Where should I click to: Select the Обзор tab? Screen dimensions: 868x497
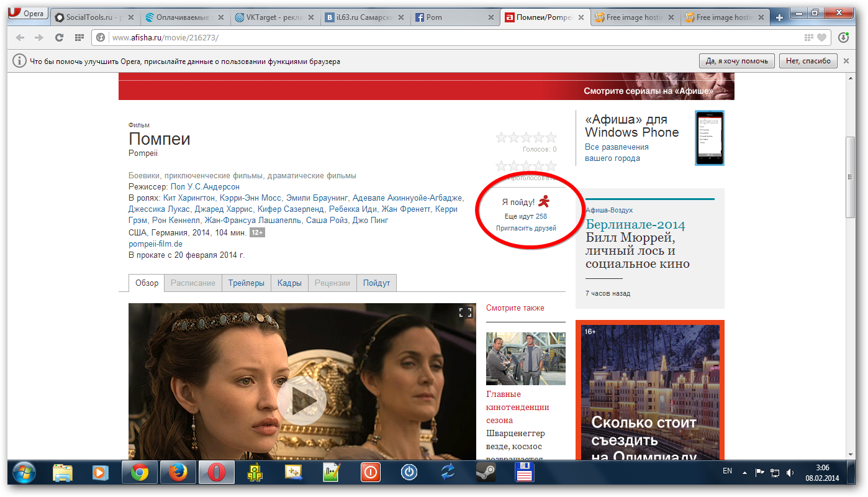(147, 283)
